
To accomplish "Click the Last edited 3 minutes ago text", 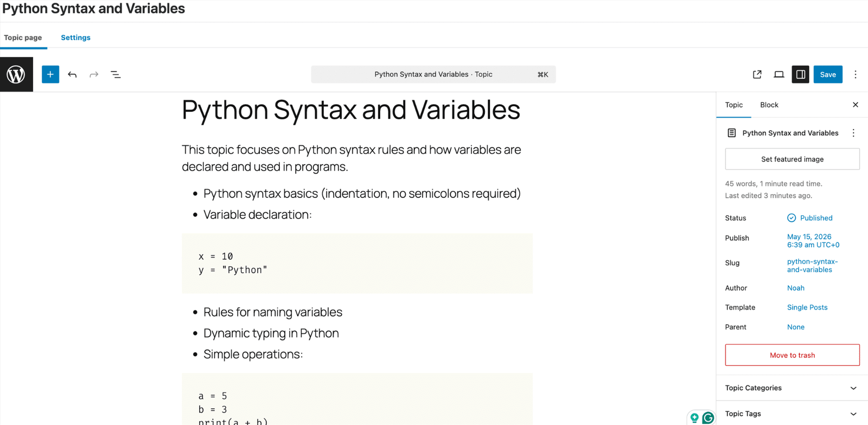I will (769, 196).
